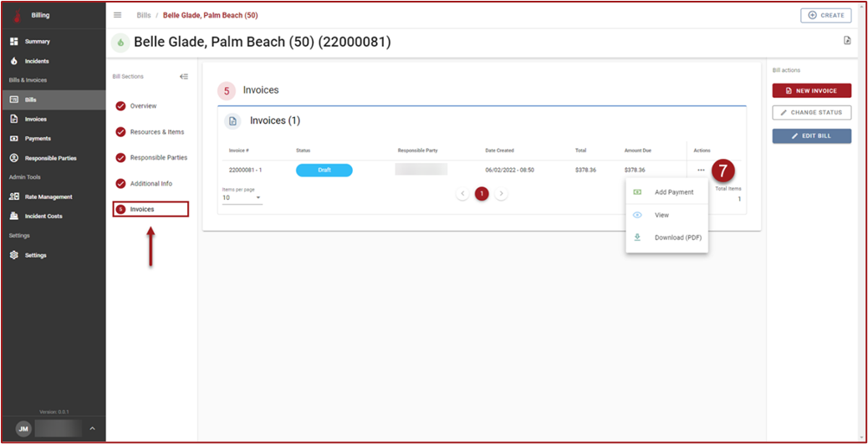
Task: Open the hamburger menu icon
Action: (x=117, y=15)
